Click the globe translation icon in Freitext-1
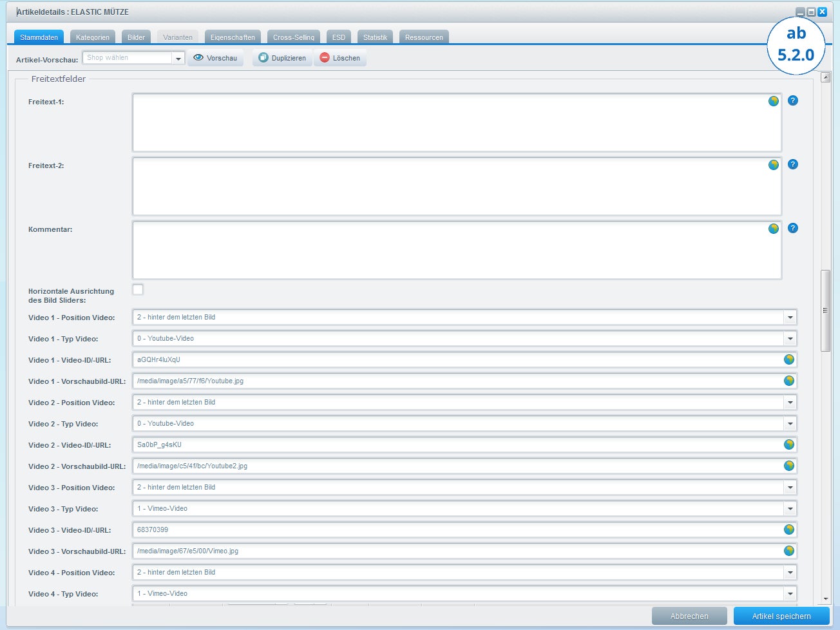 [x=774, y=101]
